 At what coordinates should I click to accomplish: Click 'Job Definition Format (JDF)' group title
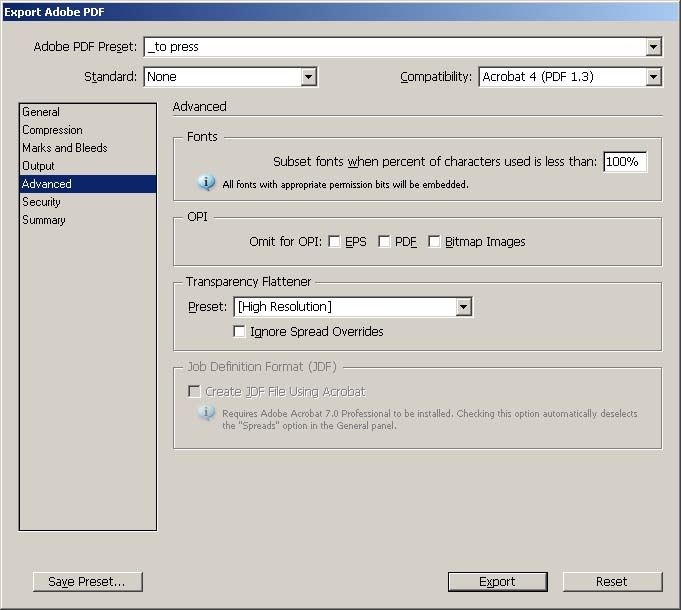262,367
